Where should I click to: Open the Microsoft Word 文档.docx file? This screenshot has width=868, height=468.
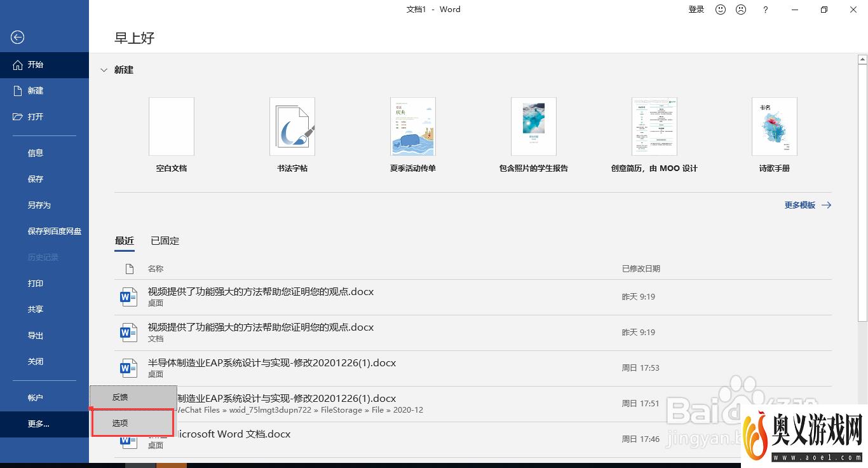click(x=473, y=439)
